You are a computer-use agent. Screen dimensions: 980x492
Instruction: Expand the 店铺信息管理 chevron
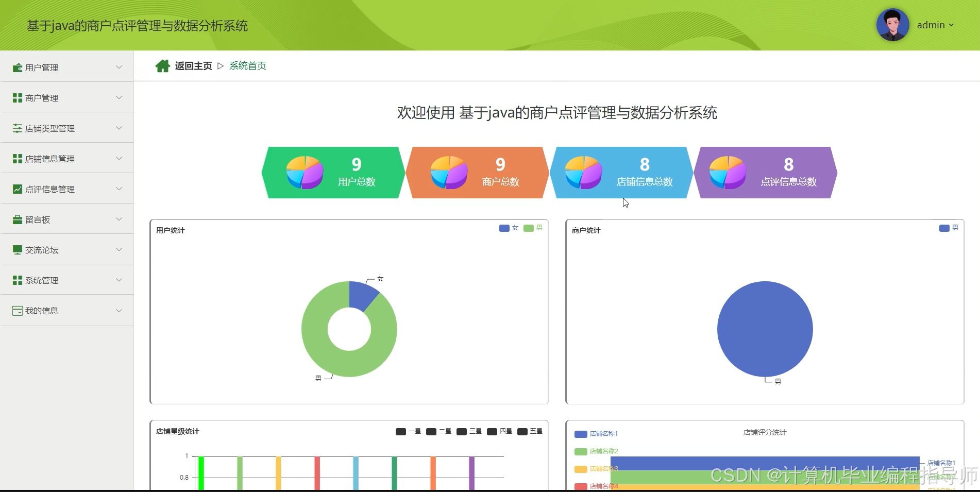click(x=119, y=158)
